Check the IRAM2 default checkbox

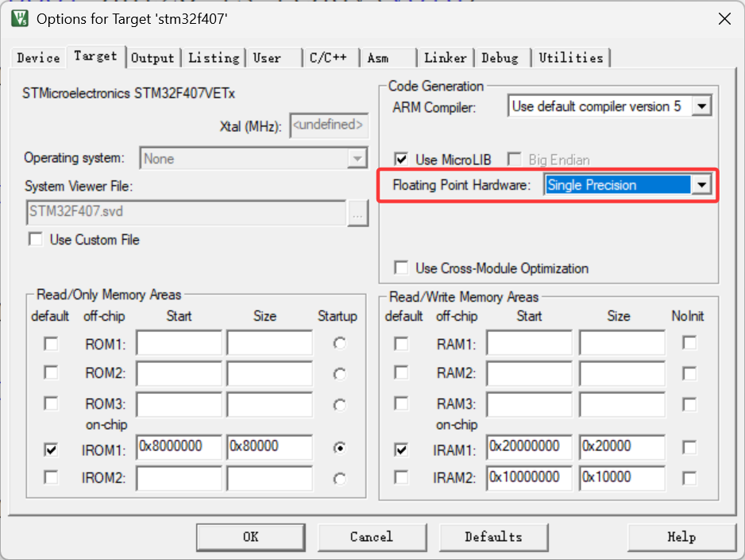coord(401,477)
